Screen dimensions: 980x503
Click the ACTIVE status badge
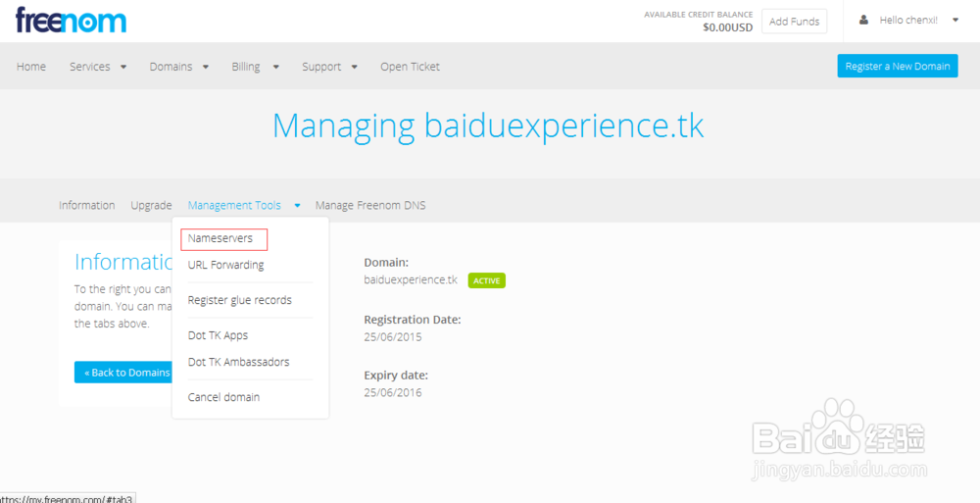coord(486,280)
